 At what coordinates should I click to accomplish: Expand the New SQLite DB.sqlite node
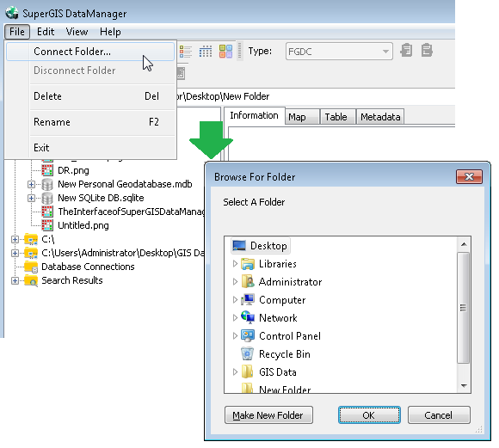tap(31, 198)
